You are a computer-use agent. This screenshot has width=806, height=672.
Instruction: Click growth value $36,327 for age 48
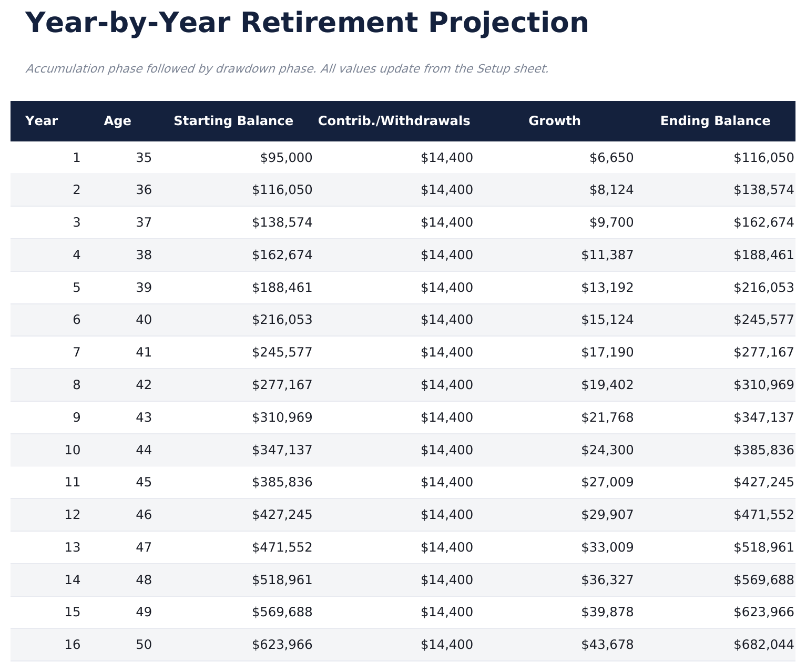point(607,580)
